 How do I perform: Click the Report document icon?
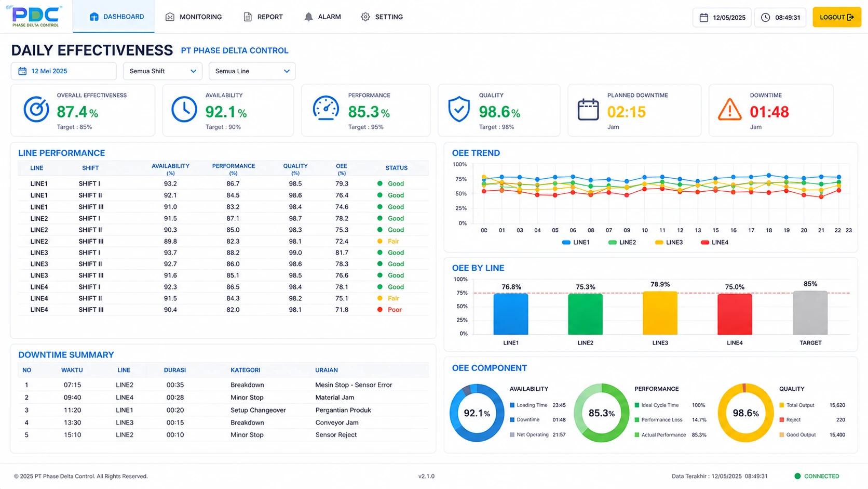click(x=248, y=17)
